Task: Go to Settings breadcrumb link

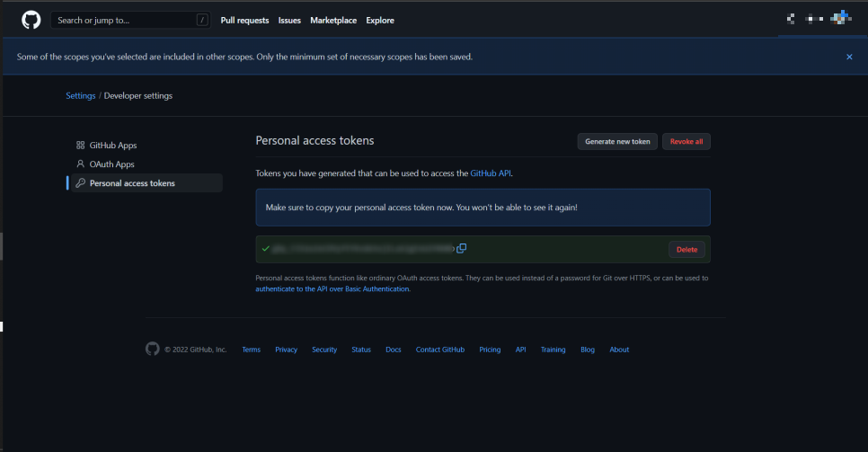Action: pyautogui.click(x=81, y=95)
